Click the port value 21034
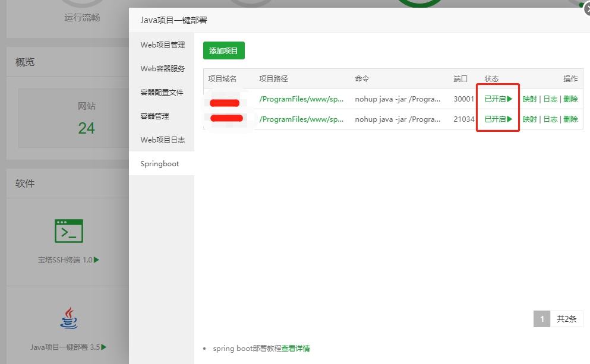The height and width of the screenshot is (364, 590). click(463, 119)
